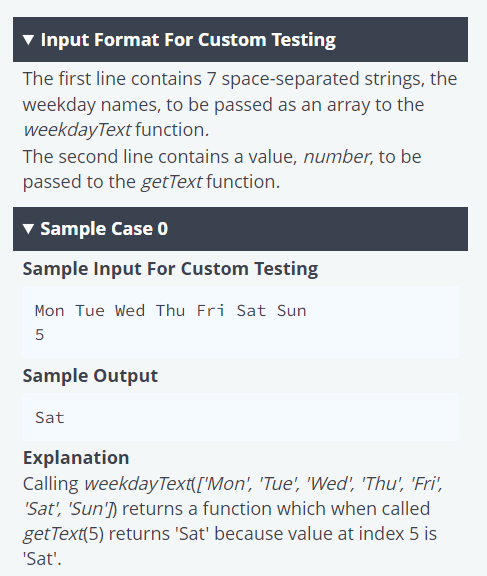Collapse the Input Format For Custom Testing section
487x576 pixels.
240,39
